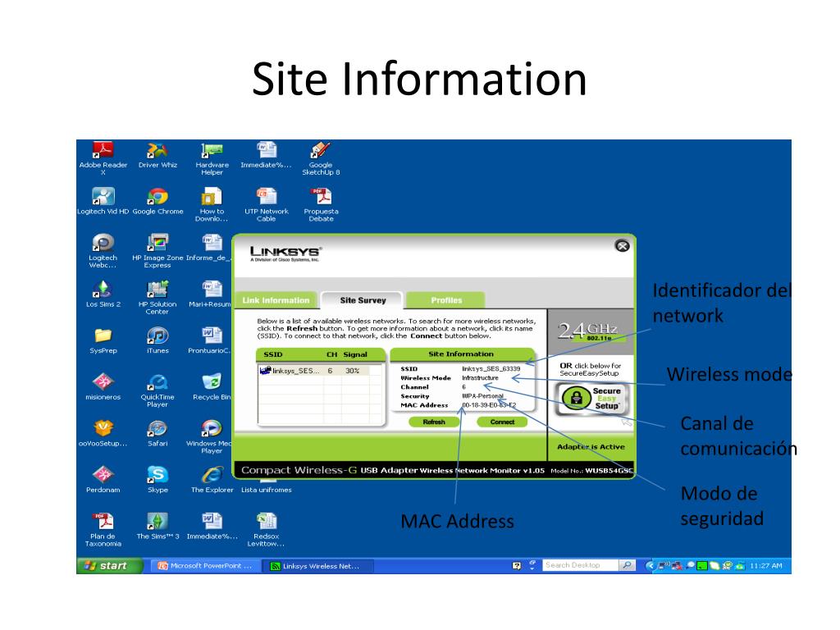Click the SSID column header
This screenshot has width=840, height=630.
click(272, 354)
